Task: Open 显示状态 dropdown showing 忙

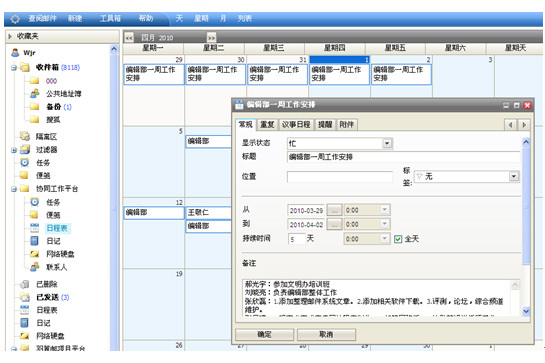Action: coord(387,143)
